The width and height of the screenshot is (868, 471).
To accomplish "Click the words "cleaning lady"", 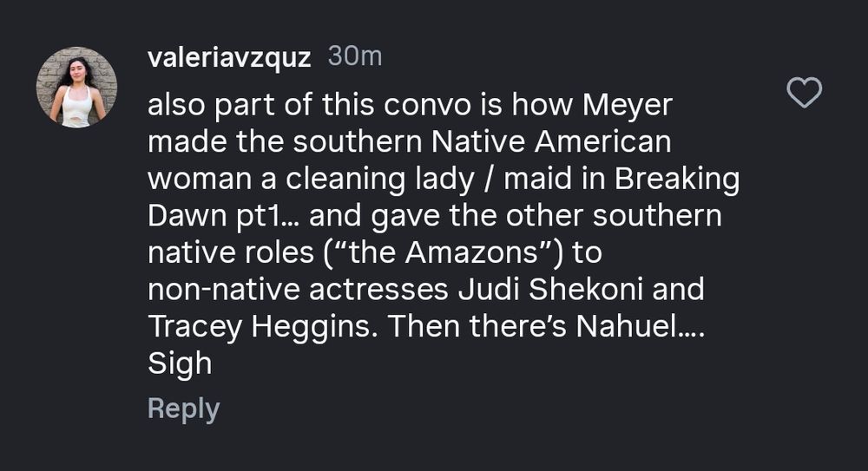I will pyautogui.click(x=341, y=179).
